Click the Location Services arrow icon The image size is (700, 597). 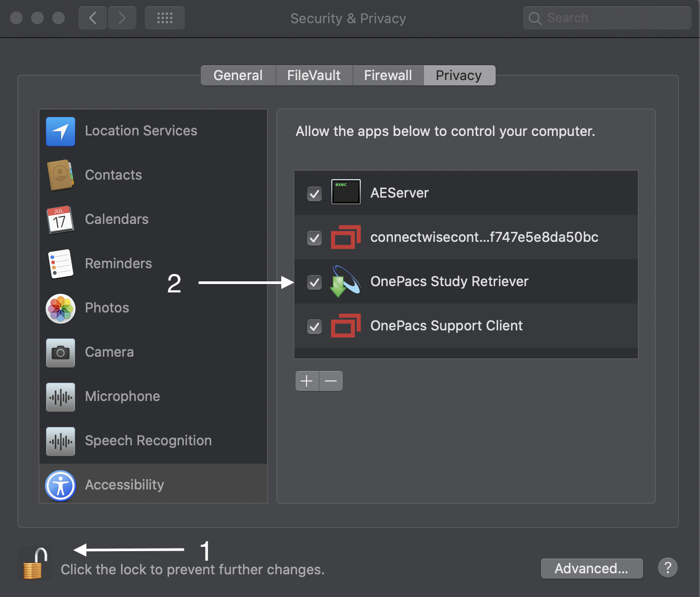click(x=61, y=131)
